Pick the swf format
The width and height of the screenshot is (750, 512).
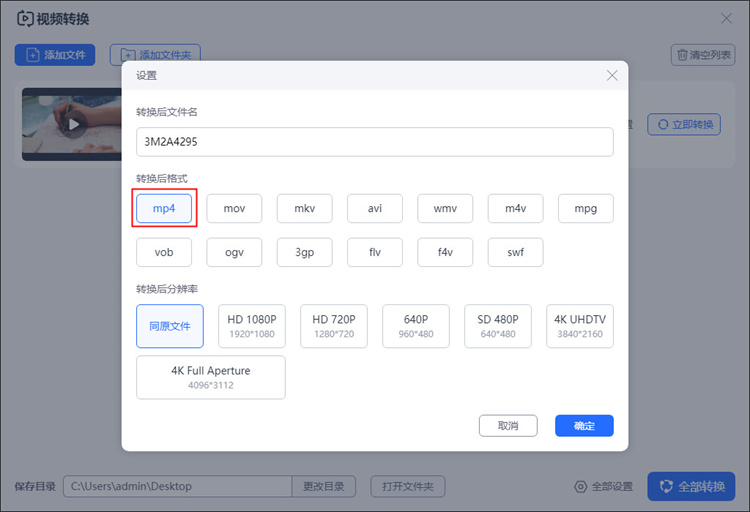point(516,252)
